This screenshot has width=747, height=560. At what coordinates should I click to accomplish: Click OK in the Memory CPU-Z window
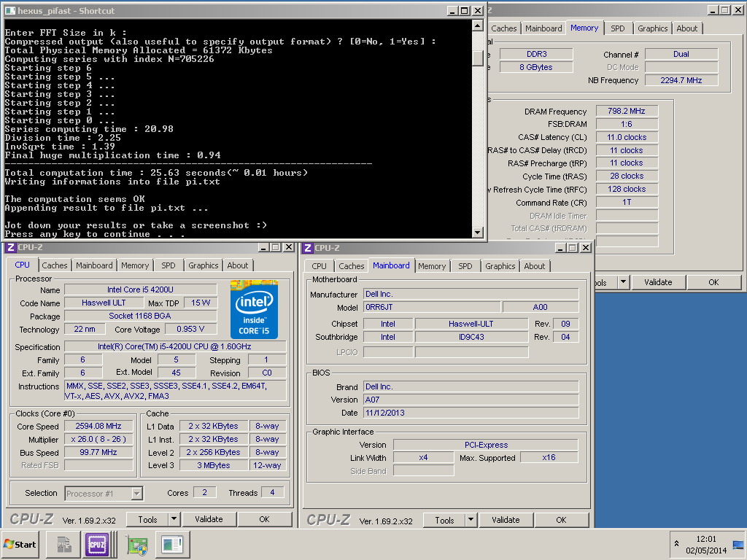713,282
